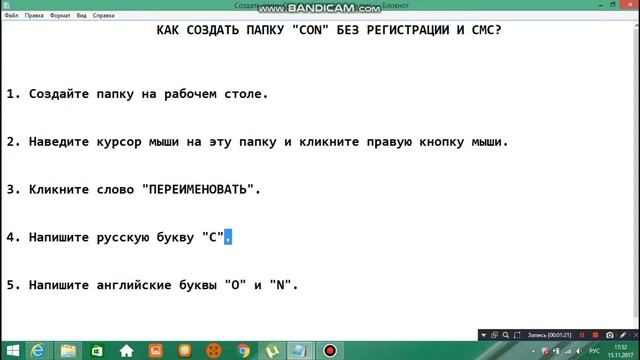
Task: Open the green Store app icon
Action: [97, 351]
